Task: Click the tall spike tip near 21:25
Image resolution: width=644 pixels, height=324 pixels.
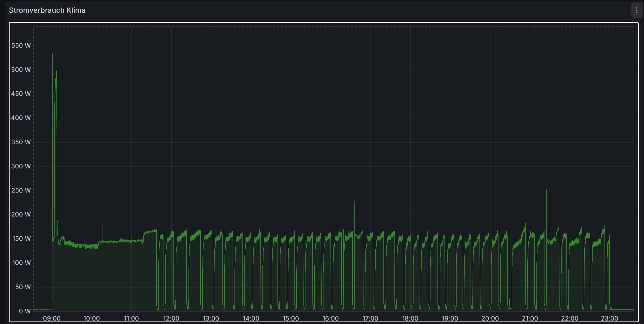Action: pos(546,190)
